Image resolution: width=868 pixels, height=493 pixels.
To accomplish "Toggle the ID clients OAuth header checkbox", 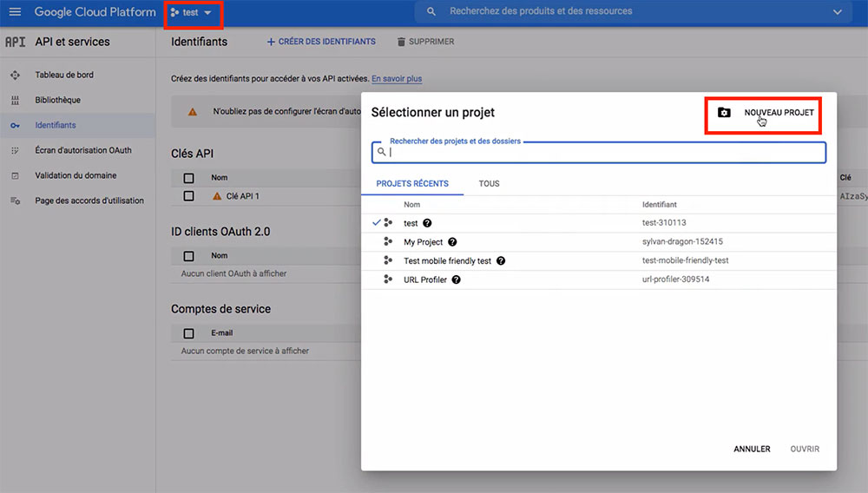I will (188, 256).
